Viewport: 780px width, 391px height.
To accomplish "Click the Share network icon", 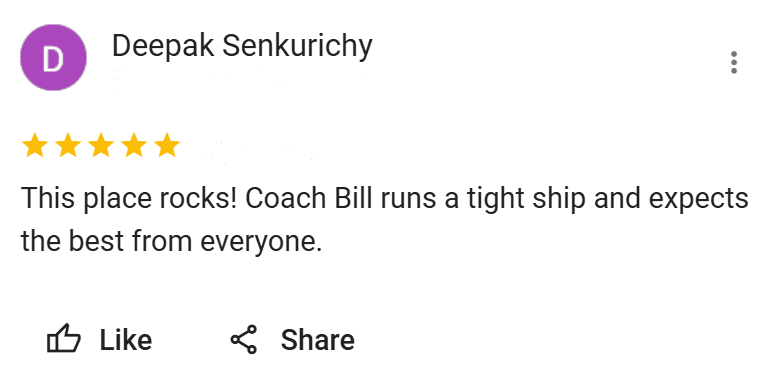I will (244, 340).
